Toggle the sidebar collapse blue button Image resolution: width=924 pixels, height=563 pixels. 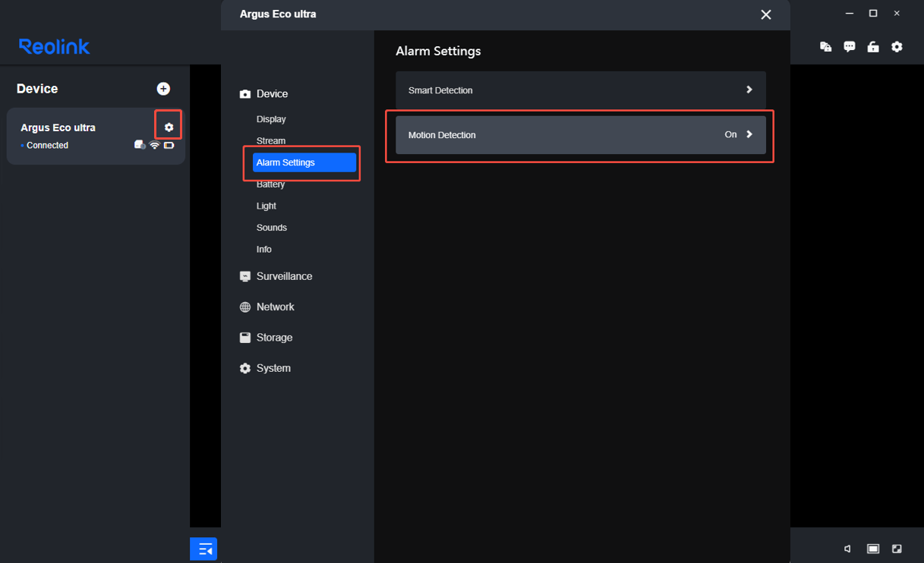pos(203,549)
